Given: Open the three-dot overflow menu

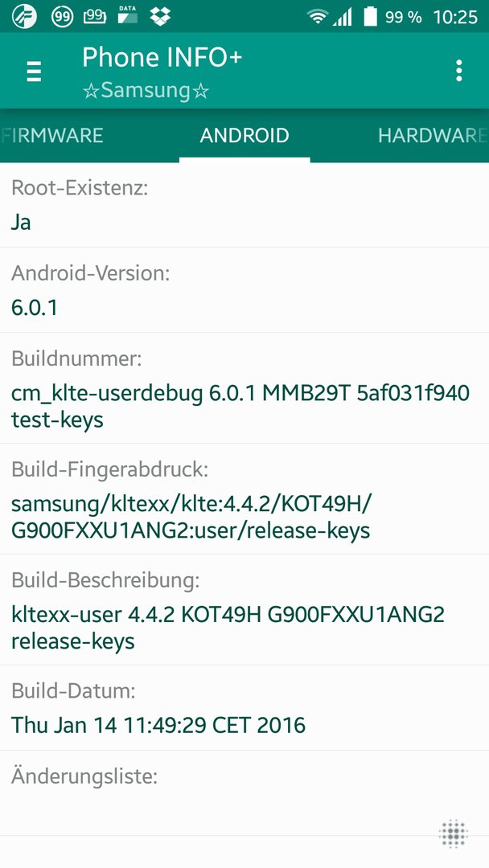Looking at the screenshot, I should pos(458,72).
